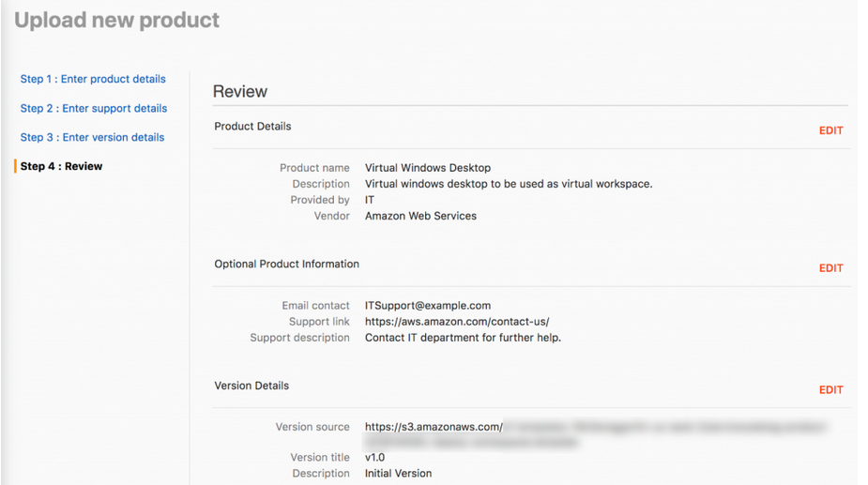The width and height of the screenshot is (868, 485).
Task: Click the Virtual Windows Desktop product name
Action: tap(427, 168)
